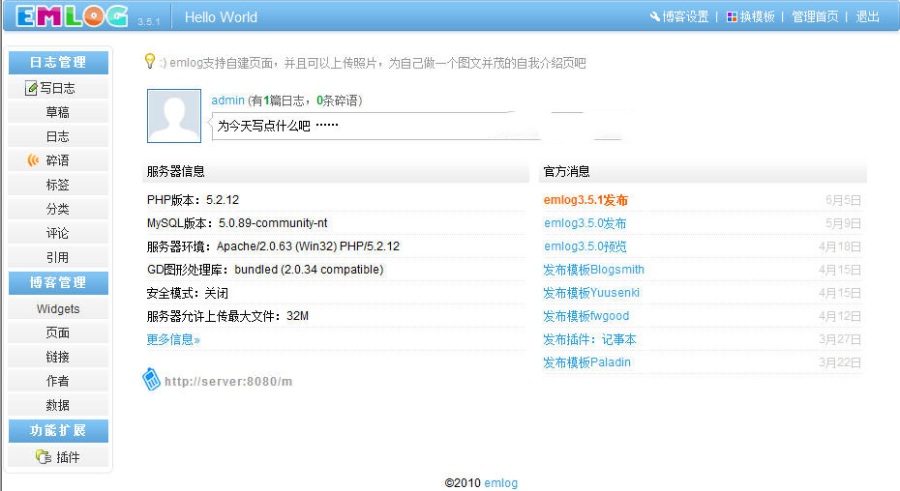Click the orange feed icon beside 碎语
Viewport: 900px width, 491px height.
tap(33, 160)
